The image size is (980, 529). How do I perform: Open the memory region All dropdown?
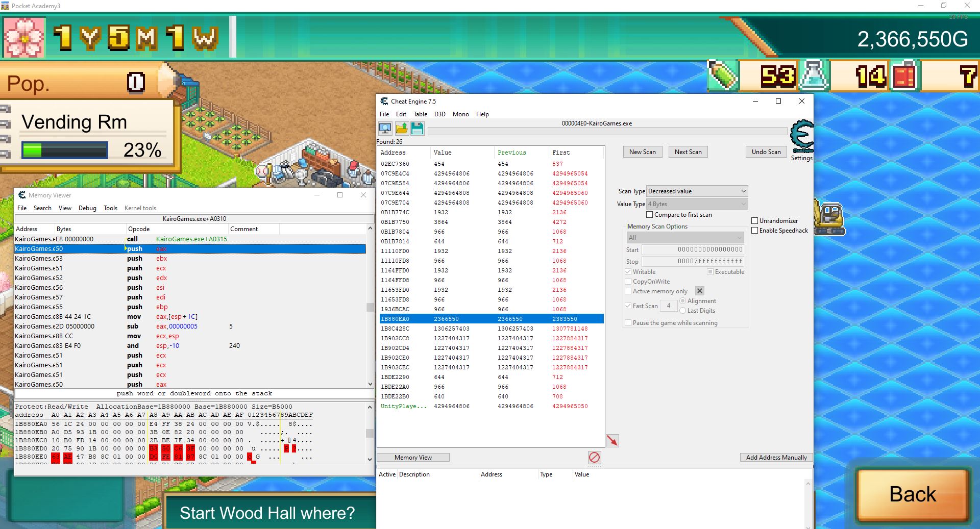click(x=685, y=238)
